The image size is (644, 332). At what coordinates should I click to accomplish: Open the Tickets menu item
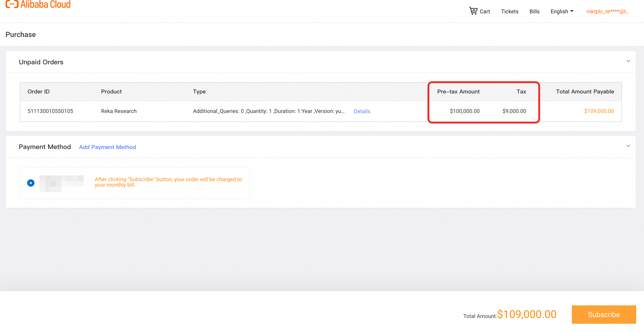coord(509,11)
